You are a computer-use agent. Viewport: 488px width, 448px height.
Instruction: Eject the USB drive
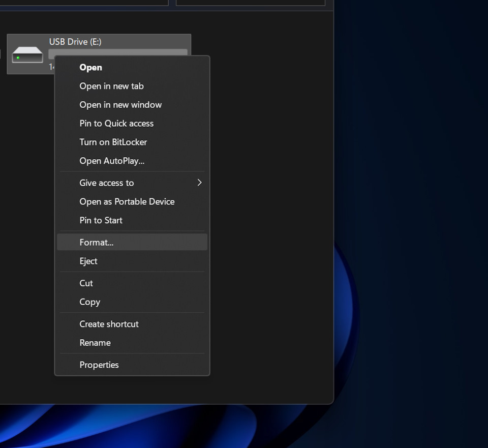click(x=132, y=261)
